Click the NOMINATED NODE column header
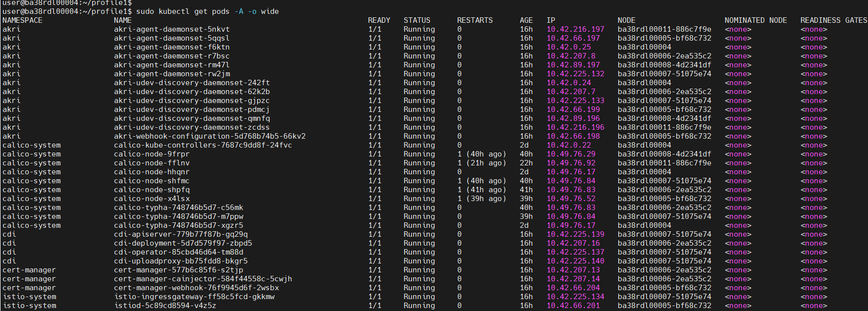This screenshot has width=868, height=311. (x=756, y=20)
